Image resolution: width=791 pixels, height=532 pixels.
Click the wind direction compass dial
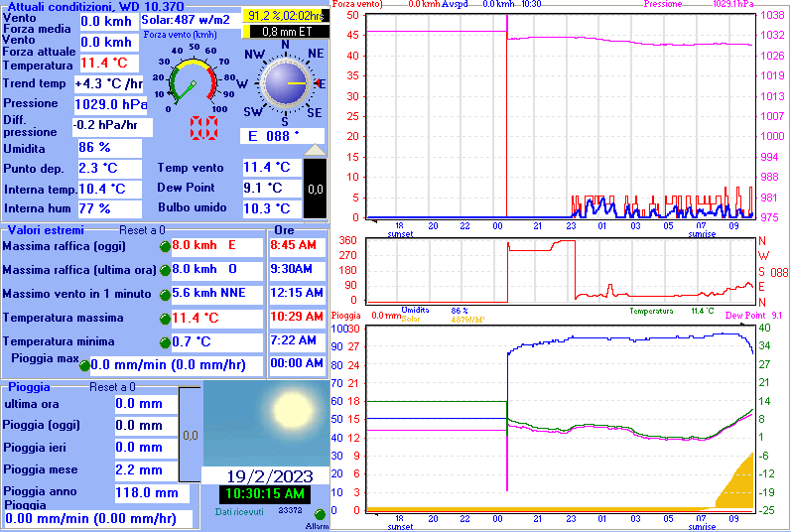[x=285, y=83]
